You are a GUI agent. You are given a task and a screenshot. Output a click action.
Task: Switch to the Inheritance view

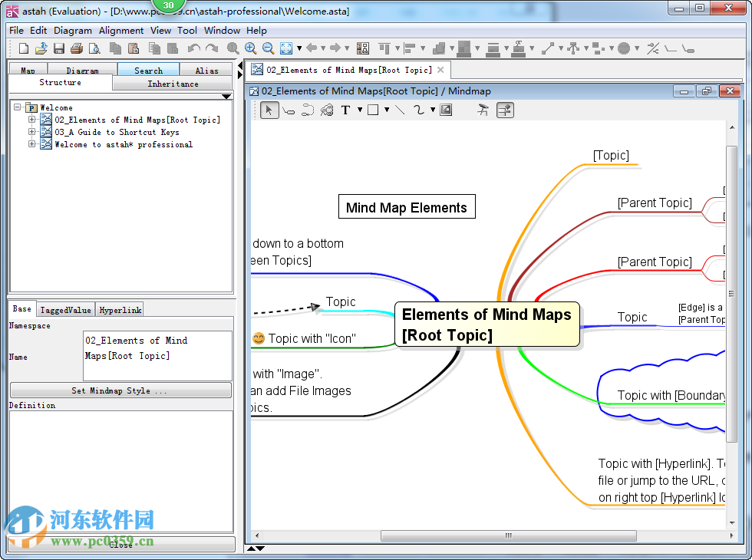point(173,84)
